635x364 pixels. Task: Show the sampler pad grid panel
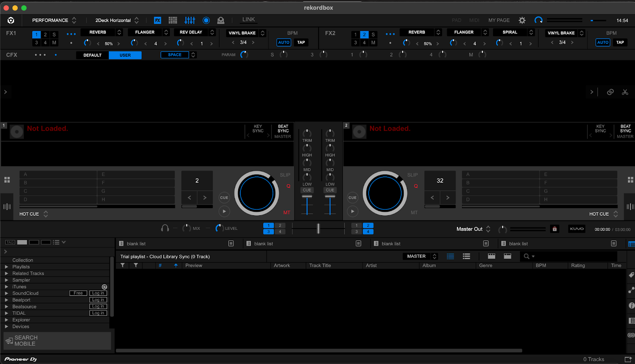tap(173, 20)
